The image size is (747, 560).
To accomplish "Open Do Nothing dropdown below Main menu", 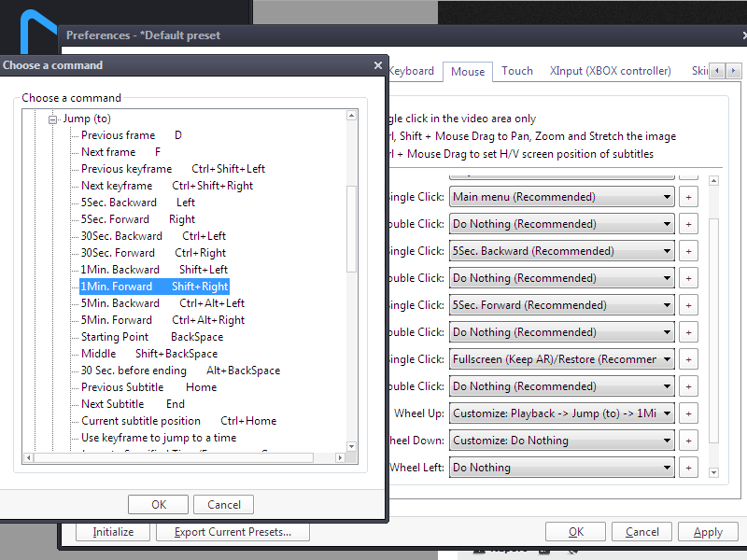I will click(x=562, y=224).
